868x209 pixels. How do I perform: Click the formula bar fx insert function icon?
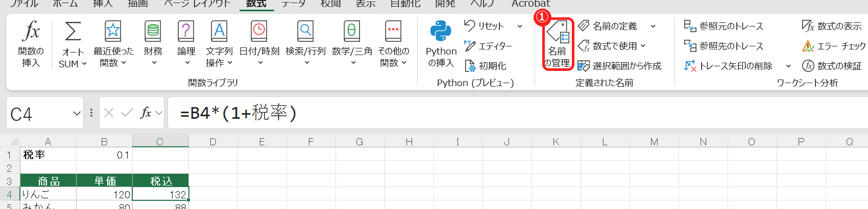(146, 113)
